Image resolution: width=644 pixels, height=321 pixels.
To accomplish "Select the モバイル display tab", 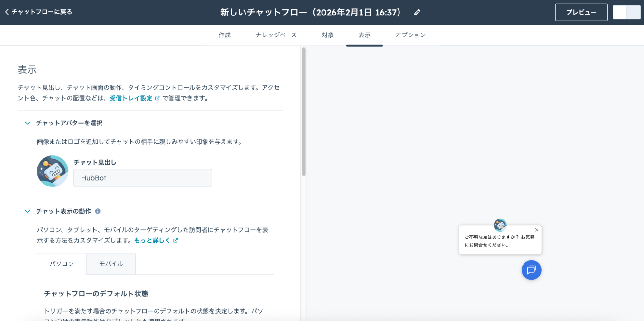I will pos(111,264).
